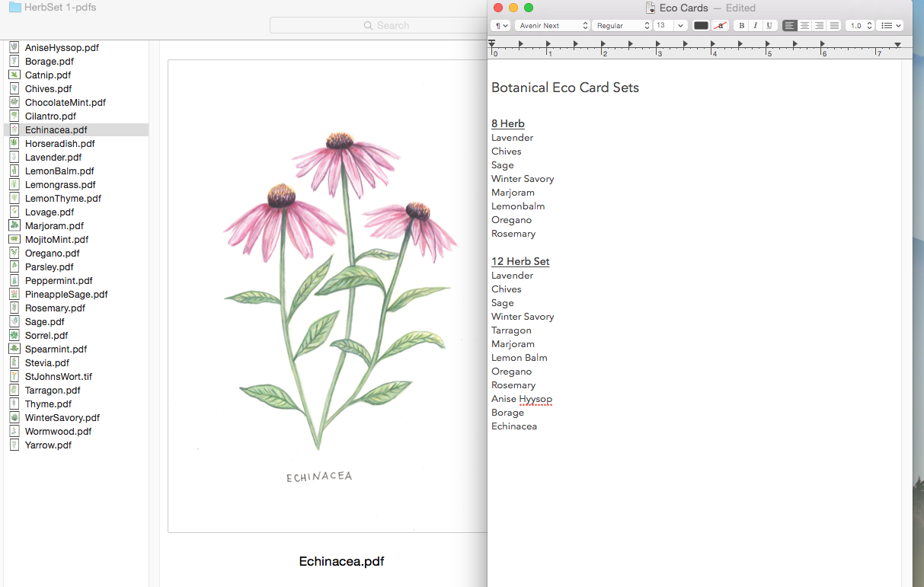Screen dimensions: 924x587
Task: Click the Echinacea.pdf caption under preview
Action: pyautogui.click(x=341, y=561)
